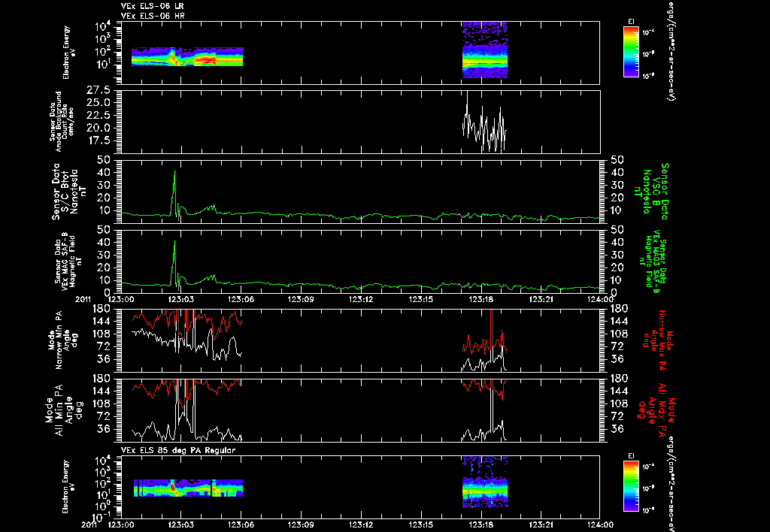Click the ELS-06 HR spectrogram block near 123:18
This screenshot has height=532, width=770.
point(485,50)
